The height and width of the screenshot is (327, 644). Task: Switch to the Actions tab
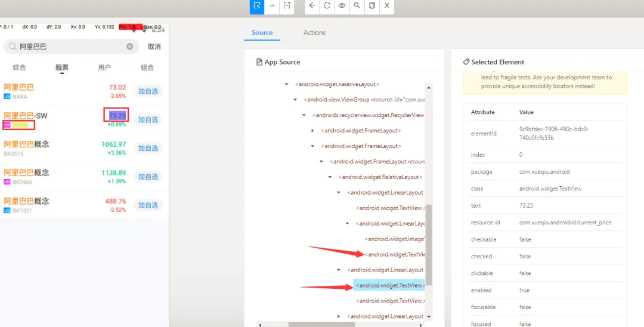click(315, 32)
